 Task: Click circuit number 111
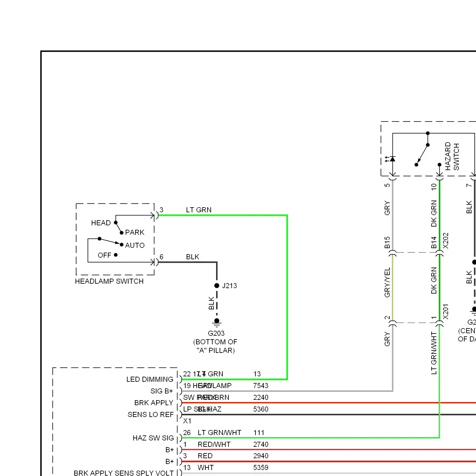[x=259, y=433]
